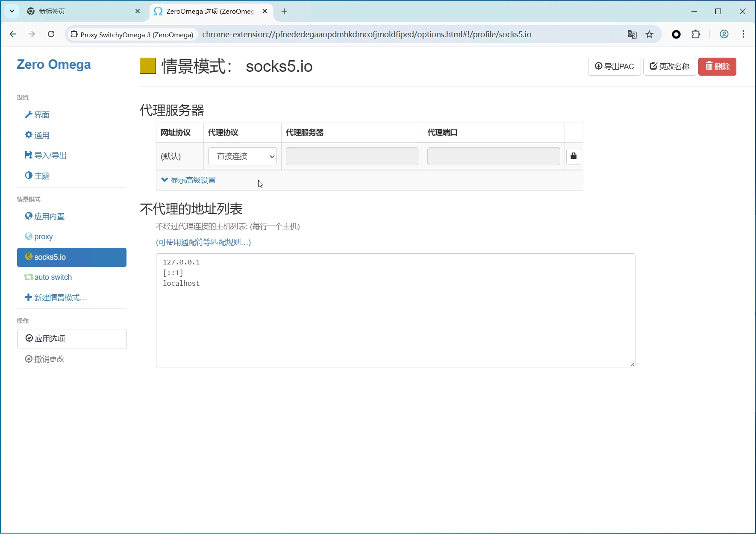Image resolution: width=756 pixels, height=534 pixels.
Task: Open the 直接连接 proxy protocol dropdown
Action: coord(242,156)
